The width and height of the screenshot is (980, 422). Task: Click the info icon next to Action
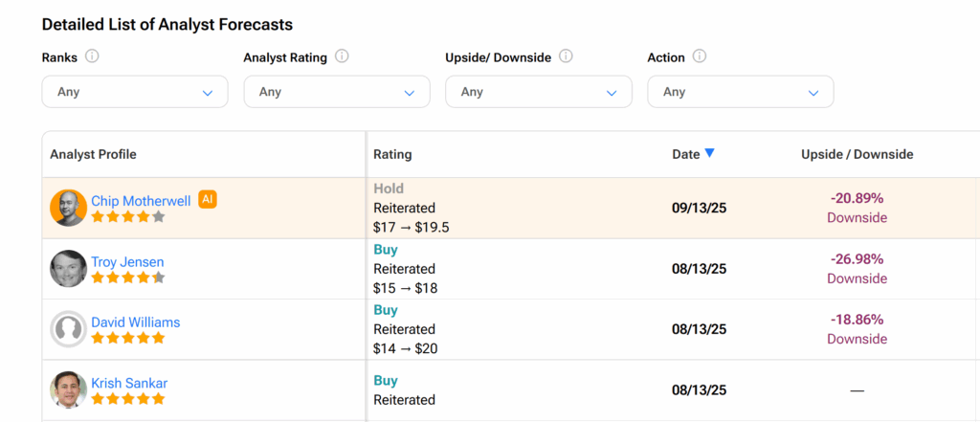tap(700, 56)
